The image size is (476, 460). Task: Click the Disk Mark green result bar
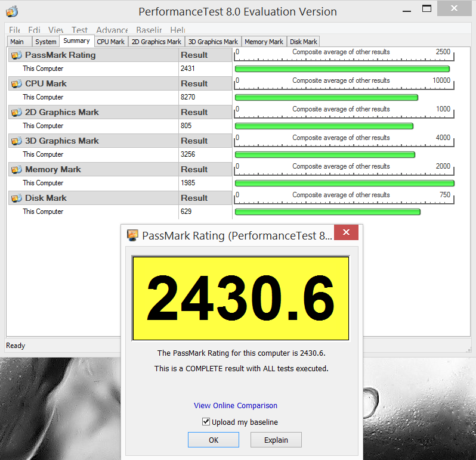point(327,212)
